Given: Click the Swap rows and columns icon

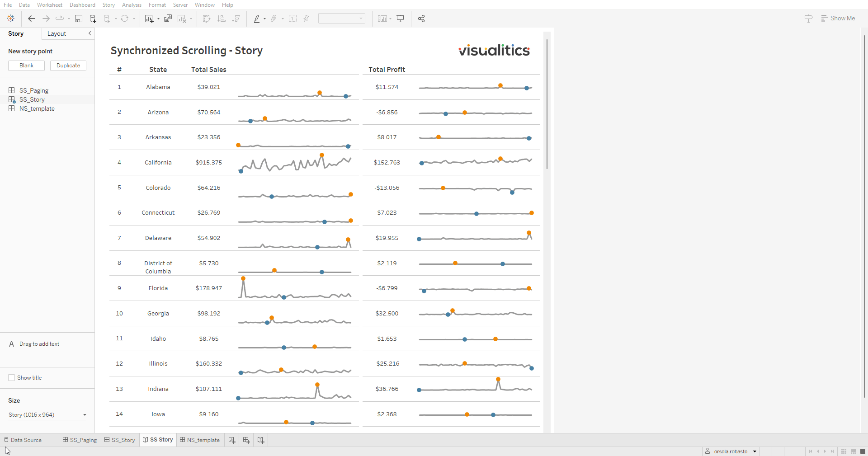Looking at the screenshot, I should point(207,19).
